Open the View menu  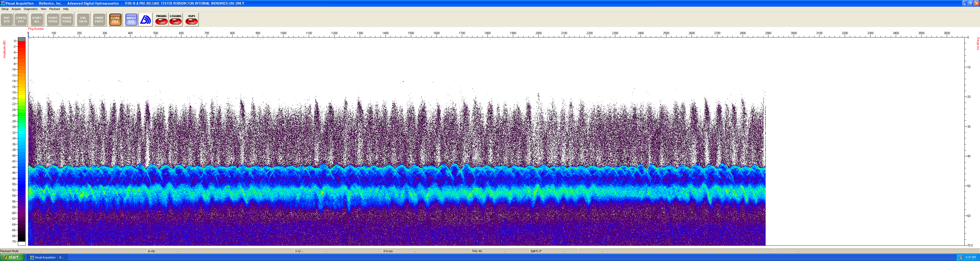tap(43, 9)
